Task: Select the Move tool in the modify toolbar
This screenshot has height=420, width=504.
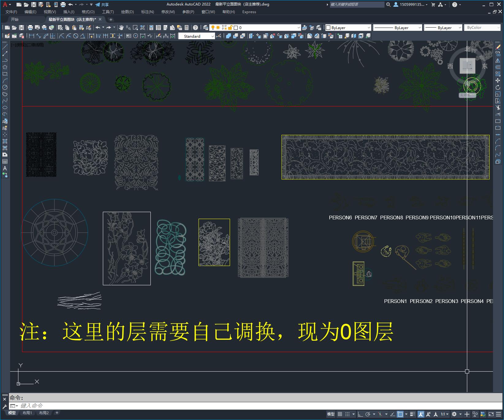Action: pos(498,81)
